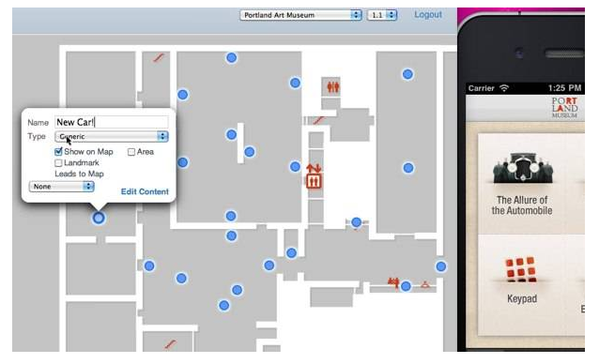Select marker between bottom restroom and coat check
Image resolution: width=599 pixels, height=364 pixels.
coord(406,286)
